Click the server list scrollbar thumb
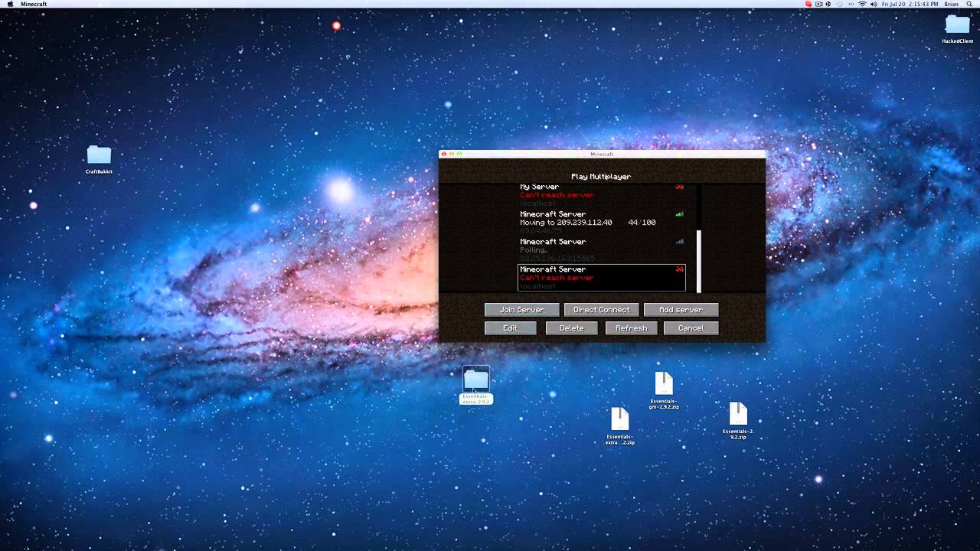This screenshot has height=551, width=980. pyautogui.click(x=698, y=261)
